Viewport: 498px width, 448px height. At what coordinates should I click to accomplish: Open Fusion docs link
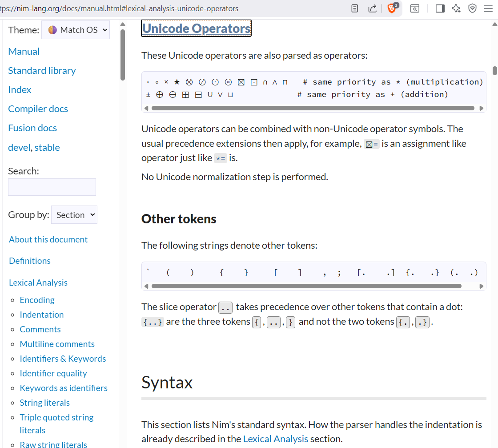click(x=32, y=128)
